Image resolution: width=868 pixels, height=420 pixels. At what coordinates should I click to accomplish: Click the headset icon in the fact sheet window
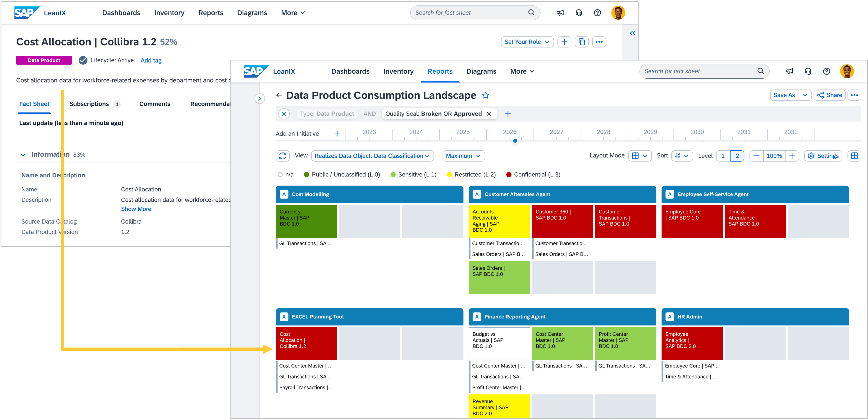click(579, 13)
